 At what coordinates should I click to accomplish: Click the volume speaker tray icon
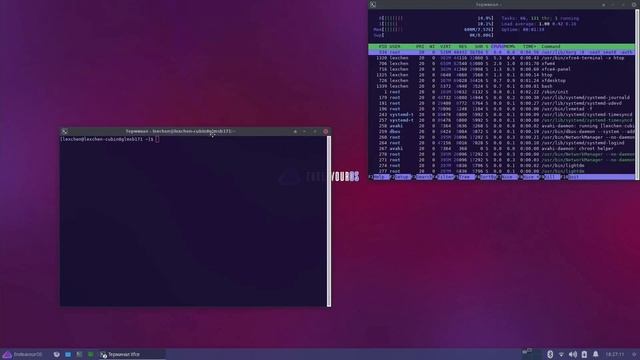click(573, 354)
